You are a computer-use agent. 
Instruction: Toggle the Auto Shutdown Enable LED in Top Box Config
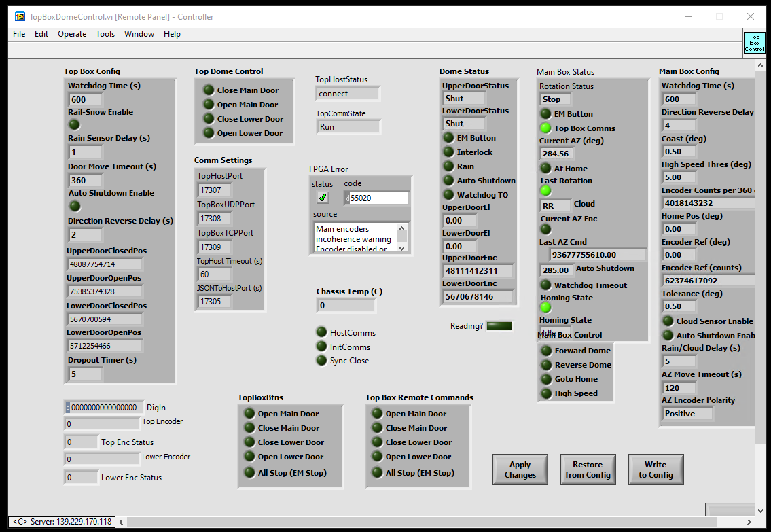tap(74, 206)
